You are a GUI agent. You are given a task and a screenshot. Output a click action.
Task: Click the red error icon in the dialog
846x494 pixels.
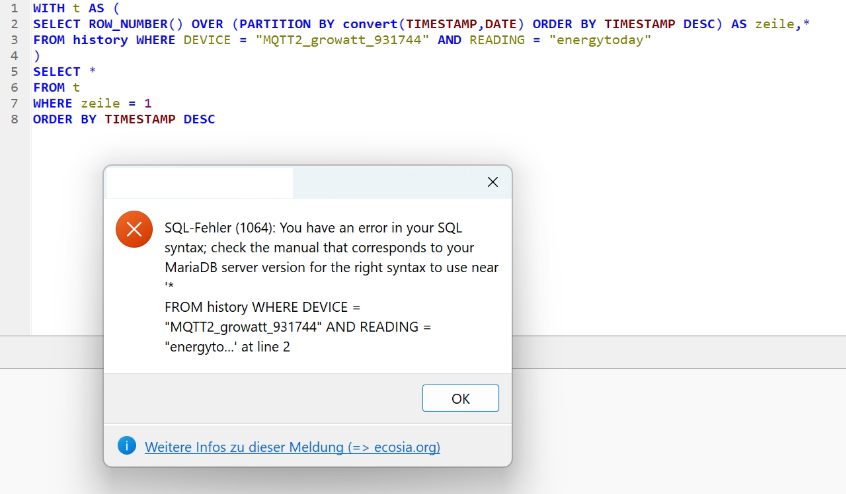(134, 229)
